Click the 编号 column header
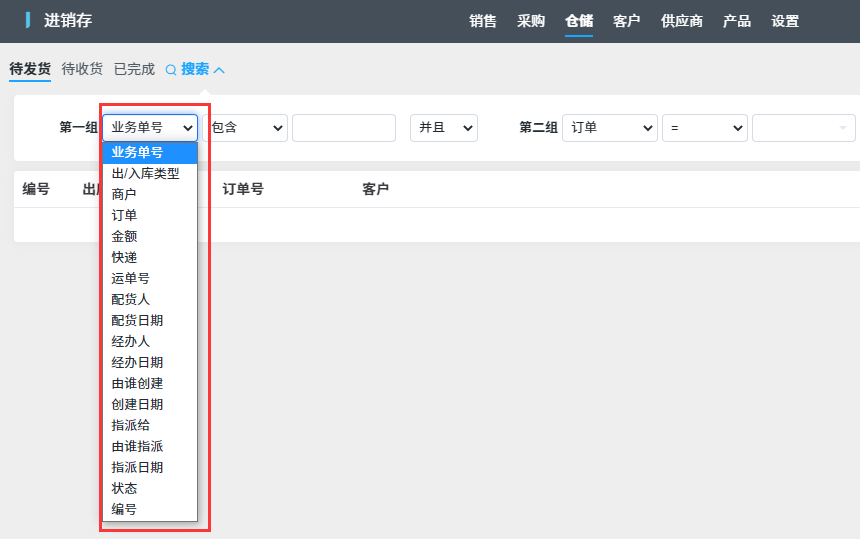Viewport: 860px width, 539px height. point(36,189)
